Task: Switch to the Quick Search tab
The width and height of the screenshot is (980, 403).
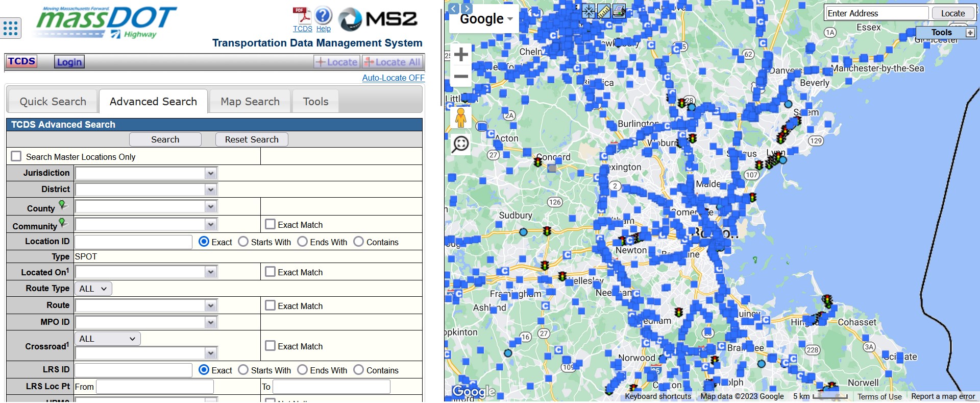Action: (x=53, y=102)
